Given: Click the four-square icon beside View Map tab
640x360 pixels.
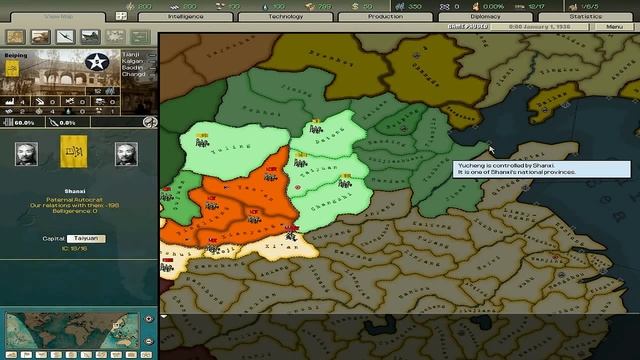Looking at the screenshot, I should point(121,16).
